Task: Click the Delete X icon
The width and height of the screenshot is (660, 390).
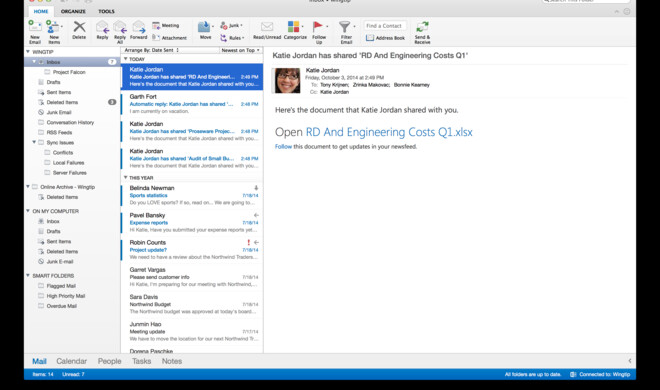Action: 79,27
